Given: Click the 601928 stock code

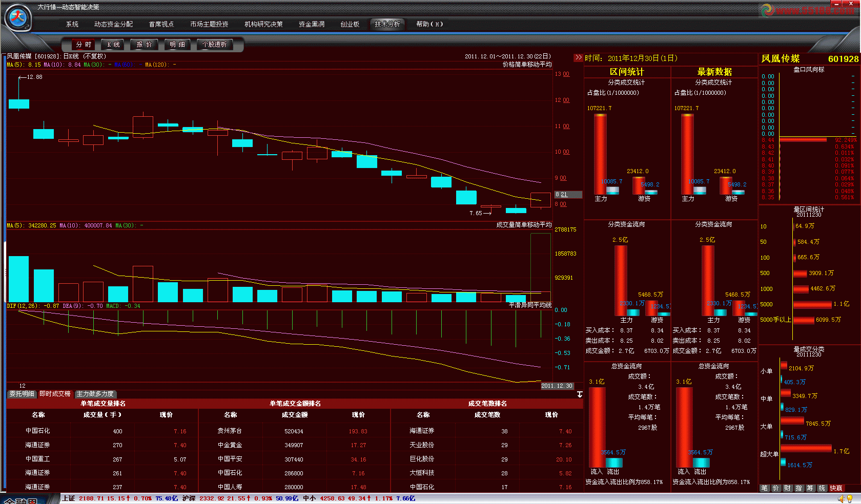Looking at the screenshot, I should pyautogui.click(x=843, y=59).
